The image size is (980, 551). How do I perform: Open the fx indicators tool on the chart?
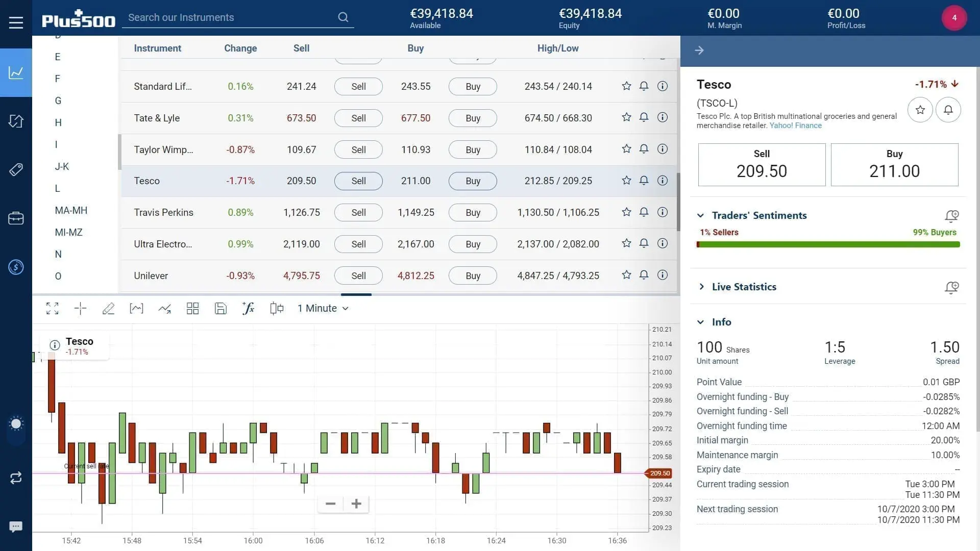tap(249, 308)
